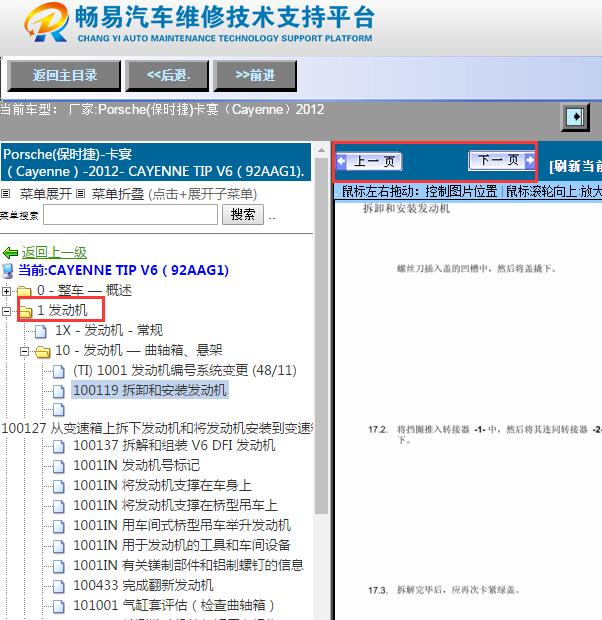Collapse the 10 - 发动机 — 曲轴箱、悬架 node
Screen dimensions: 602x620
[25, 351]
